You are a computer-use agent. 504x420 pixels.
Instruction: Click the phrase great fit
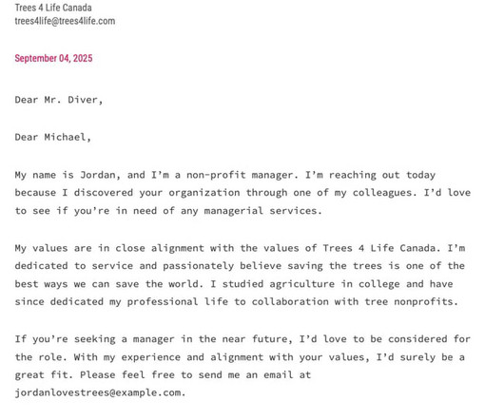click(41, 375)
